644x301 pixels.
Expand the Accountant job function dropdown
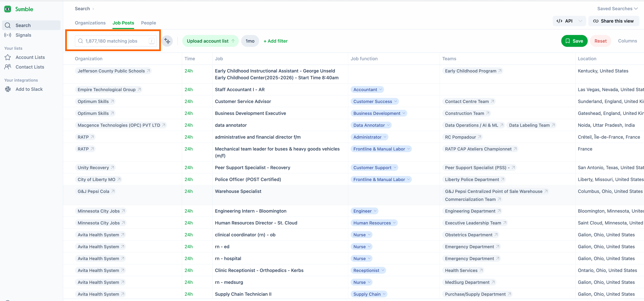point(381,90)
